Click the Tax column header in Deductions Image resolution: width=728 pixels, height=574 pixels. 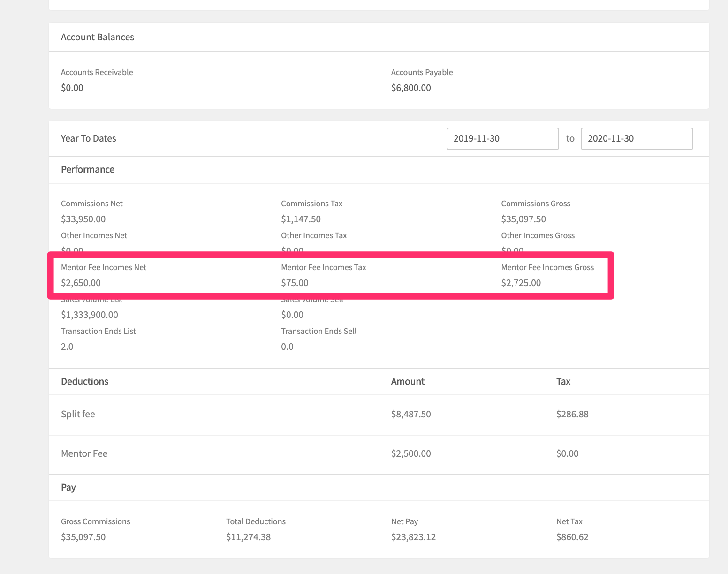coord(563,381)
